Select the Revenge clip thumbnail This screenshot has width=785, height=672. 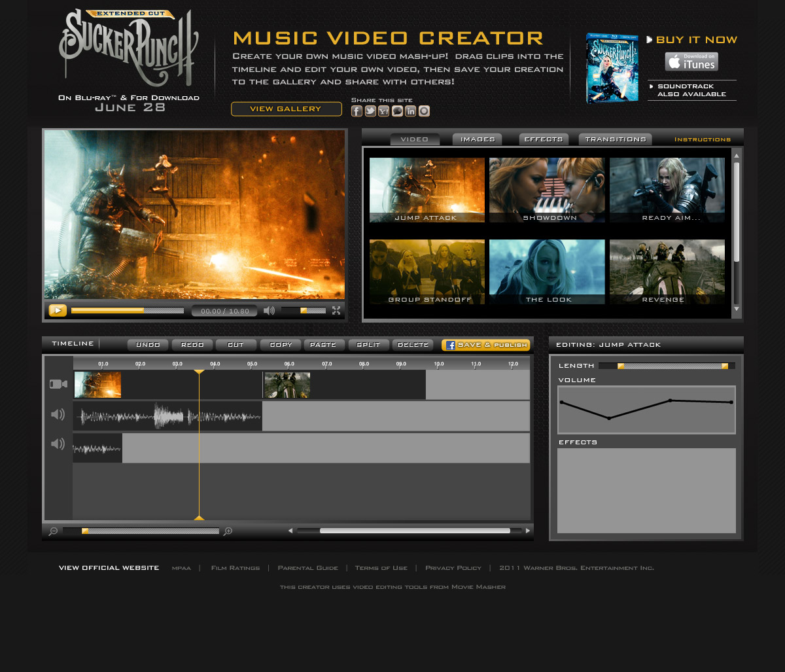(x=667, y=272)
